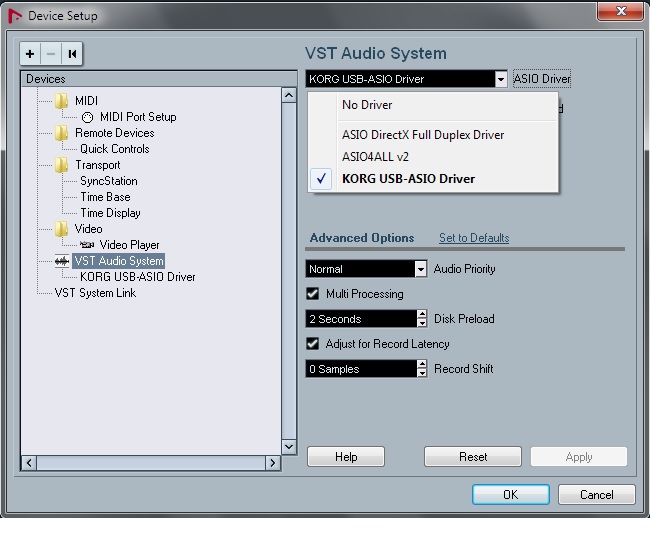Select No Driver from the list
This screenshot has width=650, height=534.
[433, 105]
